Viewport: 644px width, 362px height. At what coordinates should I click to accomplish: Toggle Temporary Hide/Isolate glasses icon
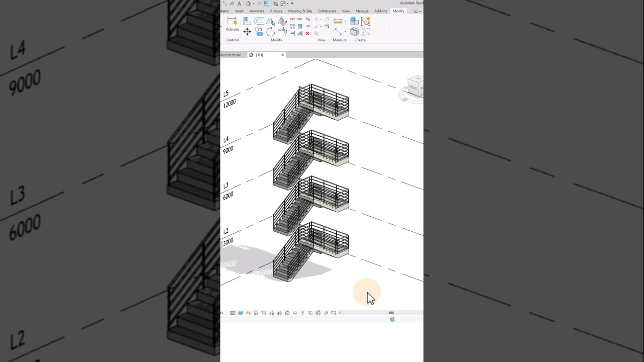click(x=295, y=313)
